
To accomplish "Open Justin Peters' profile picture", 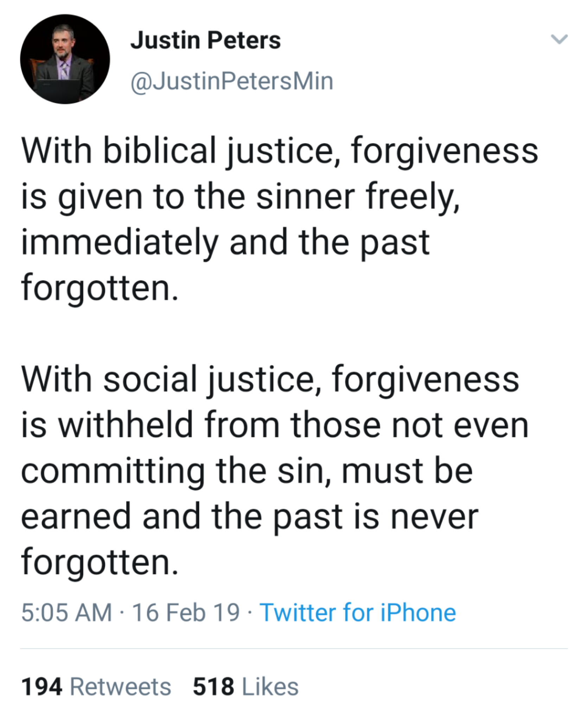I will tap(65, 59).
